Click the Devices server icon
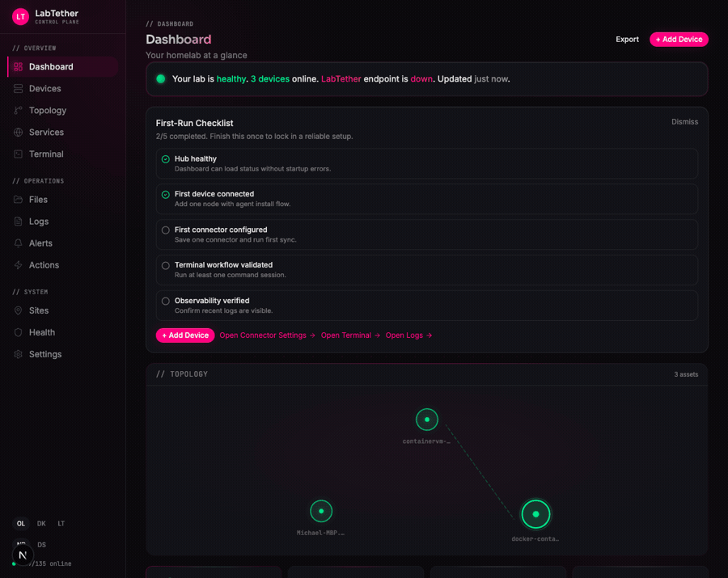 (x=18, y=89)
